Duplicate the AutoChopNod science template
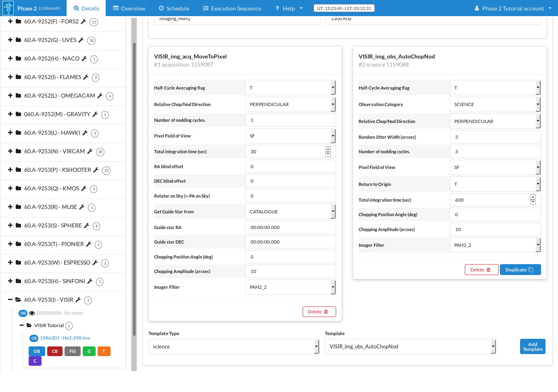Image resolution: width=558 pixels, height=392 pixels. (x=520, y=270)
